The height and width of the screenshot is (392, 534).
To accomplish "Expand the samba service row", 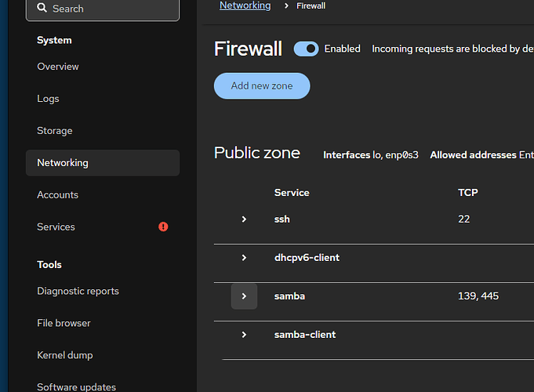I will 244,296.
